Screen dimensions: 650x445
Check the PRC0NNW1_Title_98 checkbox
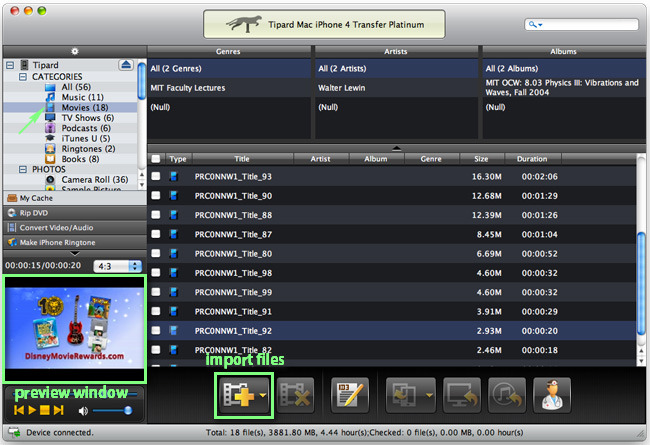pos(156,272)
